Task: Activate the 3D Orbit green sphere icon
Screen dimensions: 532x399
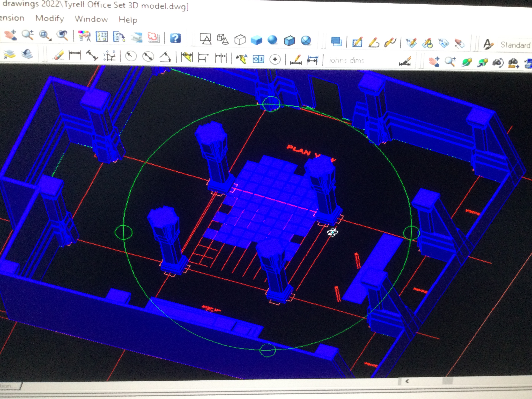Action: [x=467, y=62]
